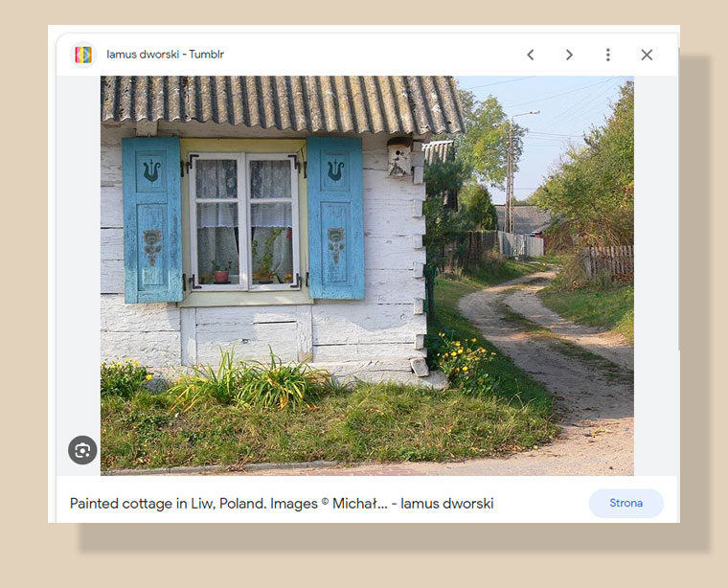
Task: Close the image preview panel
Action: pos(647,55)
